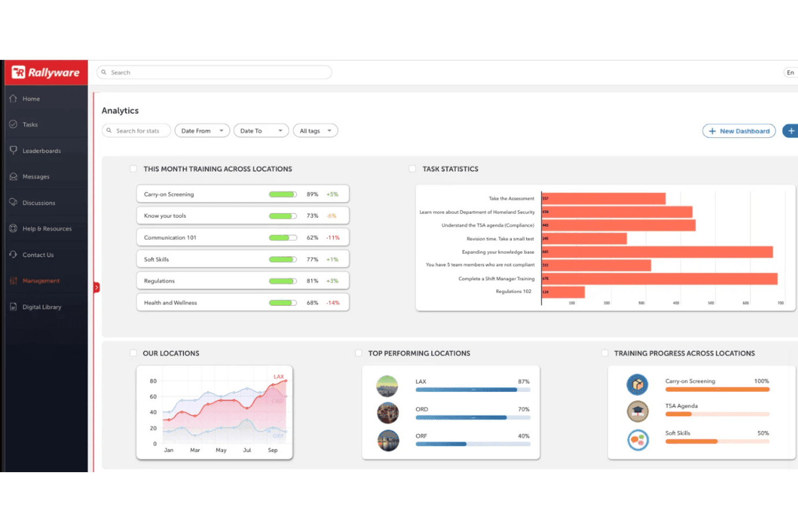
Task: Click the Contact Us headset icon
Action: pyautogui.click(x=13, y=254)
